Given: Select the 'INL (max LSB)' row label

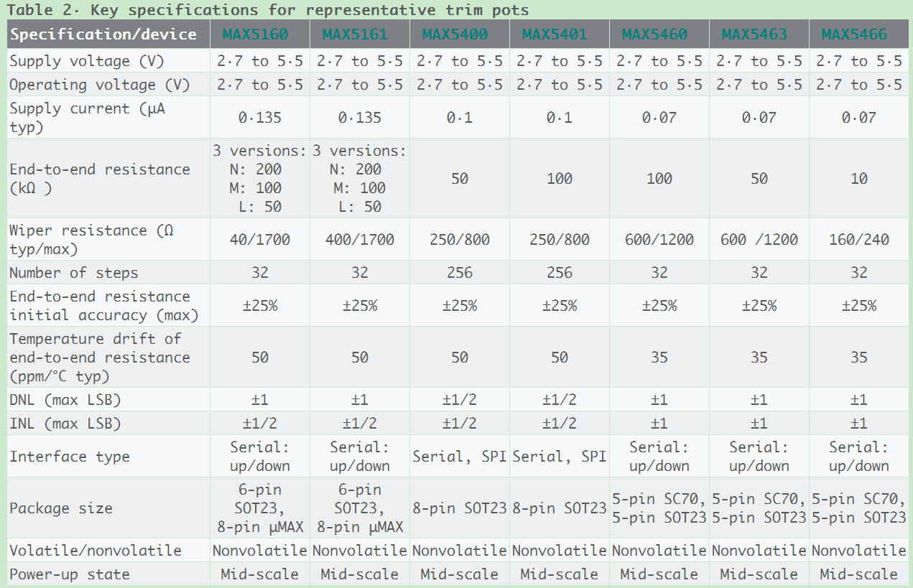Looking at the screenshot, I should (x=65, y=424).
